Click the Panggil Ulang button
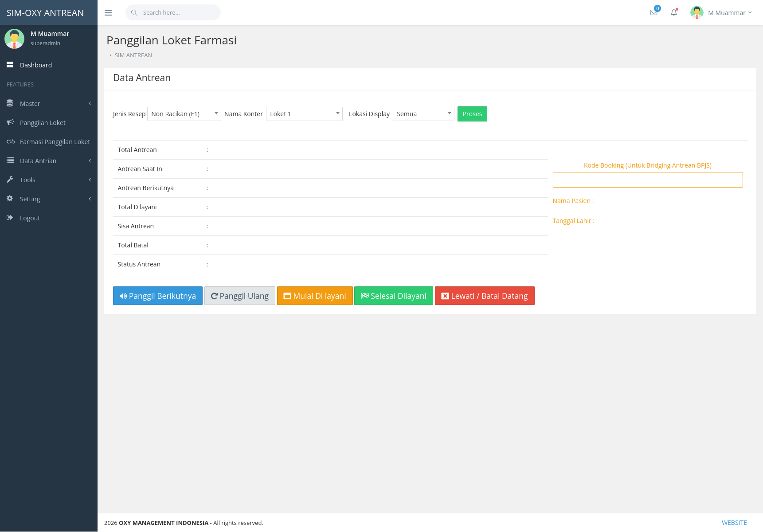 [x=240, y=296]
